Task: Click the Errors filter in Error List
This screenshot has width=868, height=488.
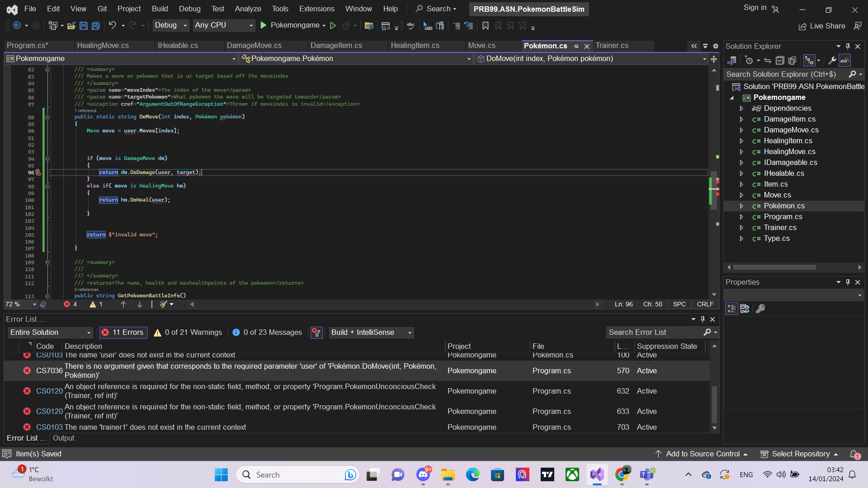Action: coord(123,333)
